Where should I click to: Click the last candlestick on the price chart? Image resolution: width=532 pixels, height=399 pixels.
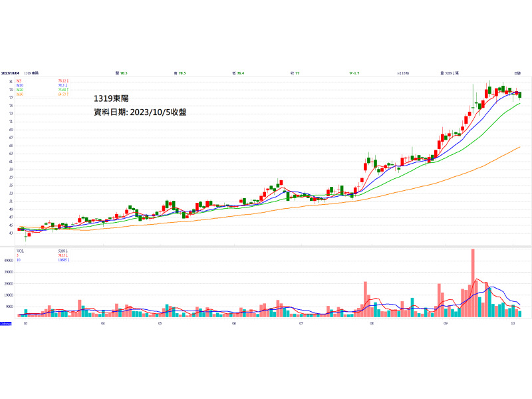coord(520,95)
